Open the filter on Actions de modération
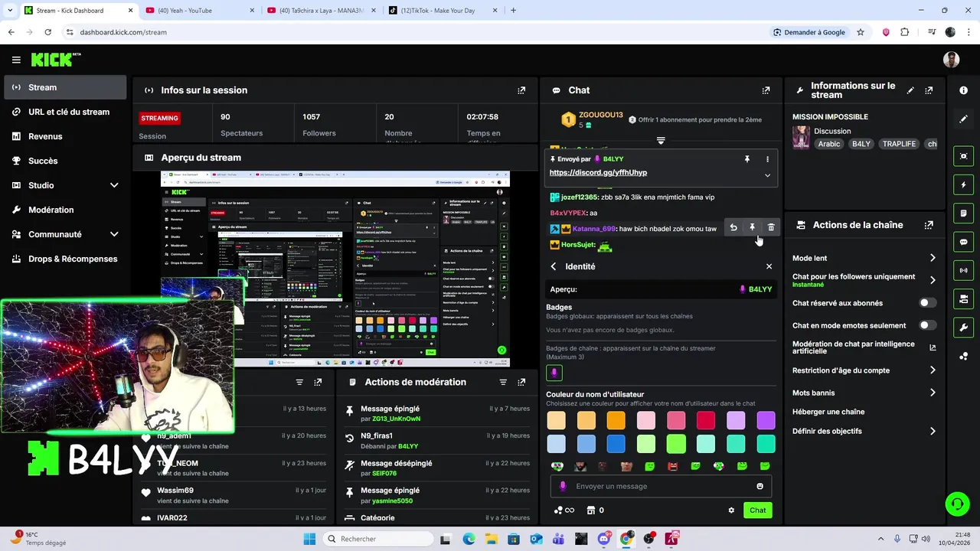The image size is (980, 551). tap(503, 382)
